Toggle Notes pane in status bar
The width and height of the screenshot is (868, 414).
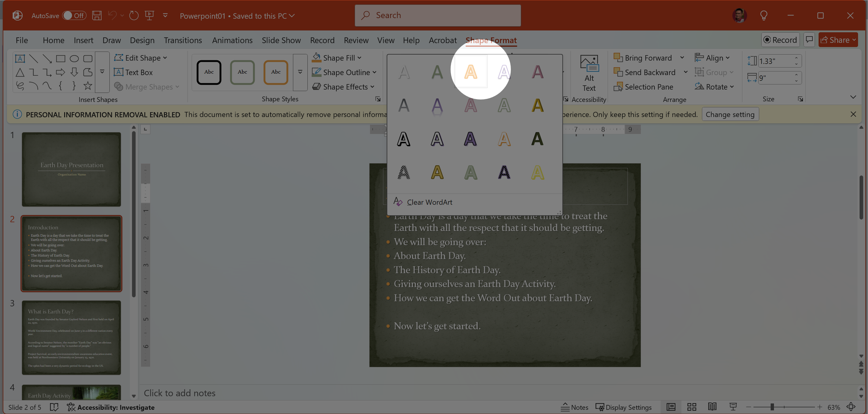[574, 407]
